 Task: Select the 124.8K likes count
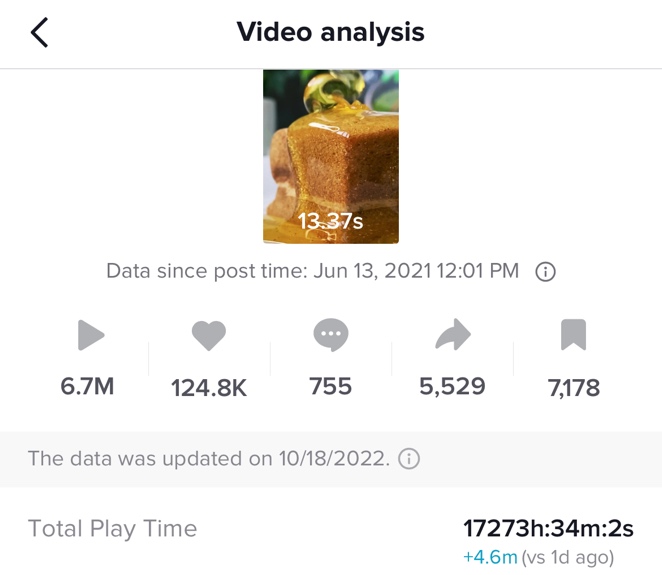[x=209, y=388]
